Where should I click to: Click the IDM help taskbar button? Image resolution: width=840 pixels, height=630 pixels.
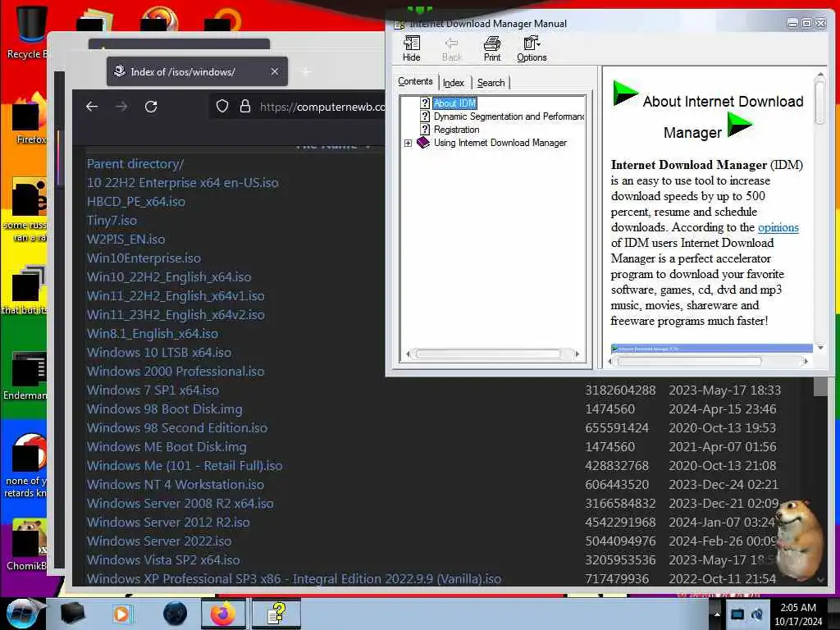coord(276,614)
